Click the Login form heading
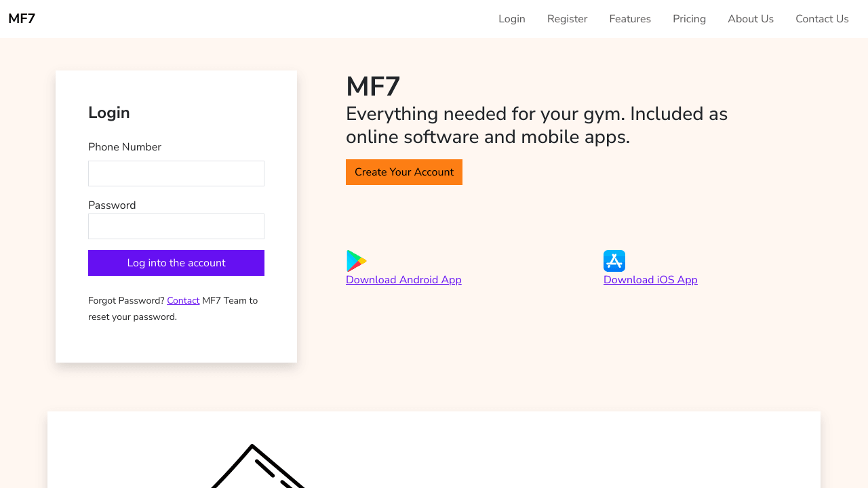The image size is (868, 488). pyautogui.click(x=108, y=113)
